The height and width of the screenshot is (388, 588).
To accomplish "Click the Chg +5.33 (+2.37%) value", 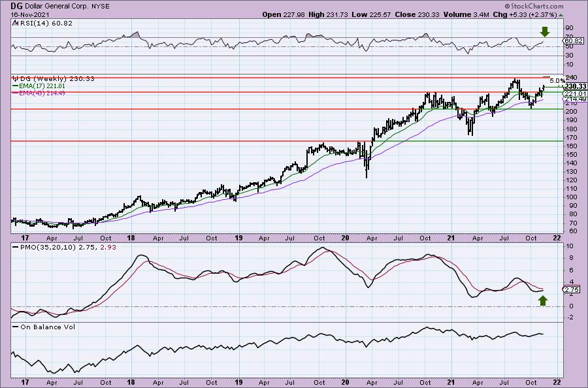I will coord(524,14).
